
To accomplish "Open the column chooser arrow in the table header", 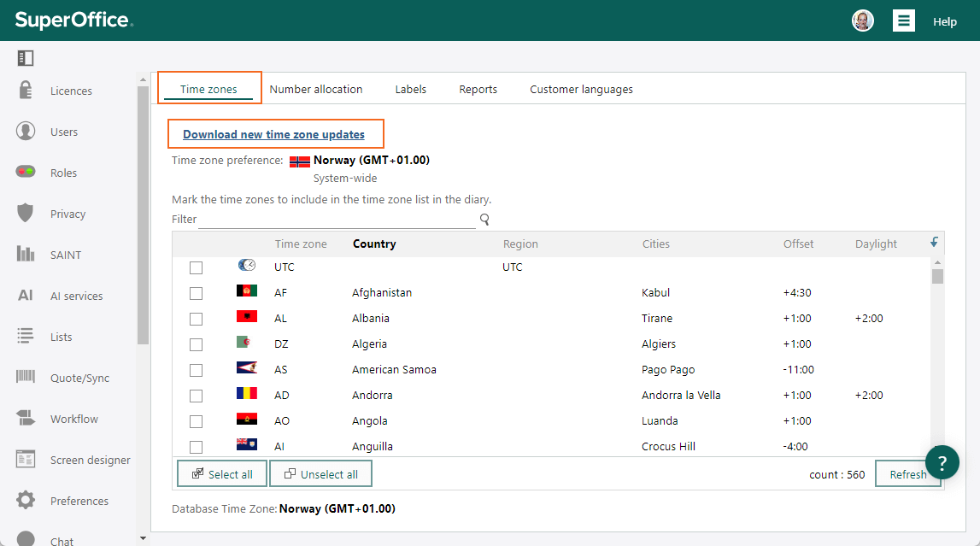I will pyautogui.click(x=934, y=243).
